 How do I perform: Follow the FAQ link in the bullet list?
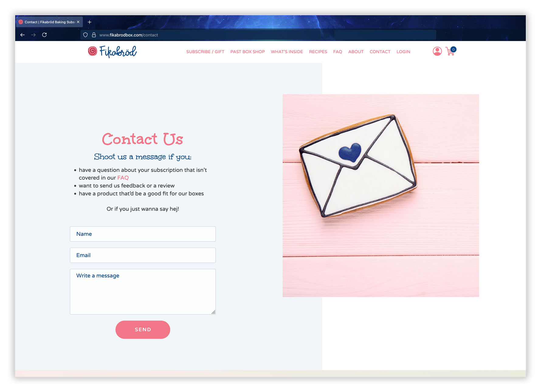point(123,178)
